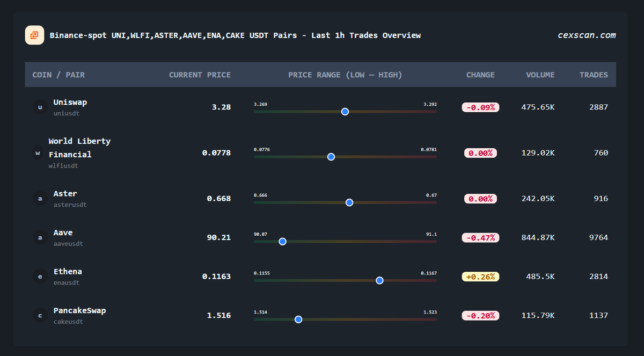This screenshot has width=644, height=356.
Task: Open the cexscan.com link
Action: pyautogui.click(x=587, y=35)
